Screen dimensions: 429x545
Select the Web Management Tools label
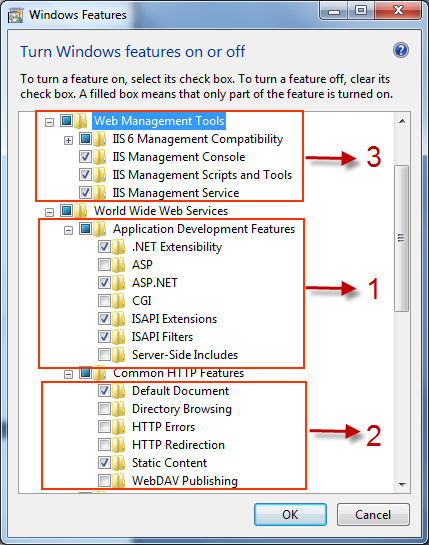coord(160,121)
